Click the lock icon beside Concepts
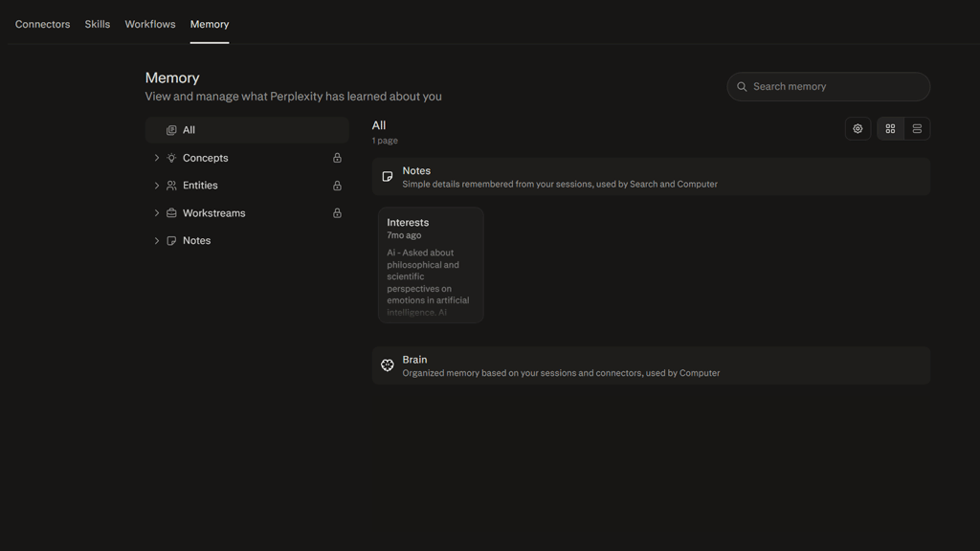 [337, 158]
